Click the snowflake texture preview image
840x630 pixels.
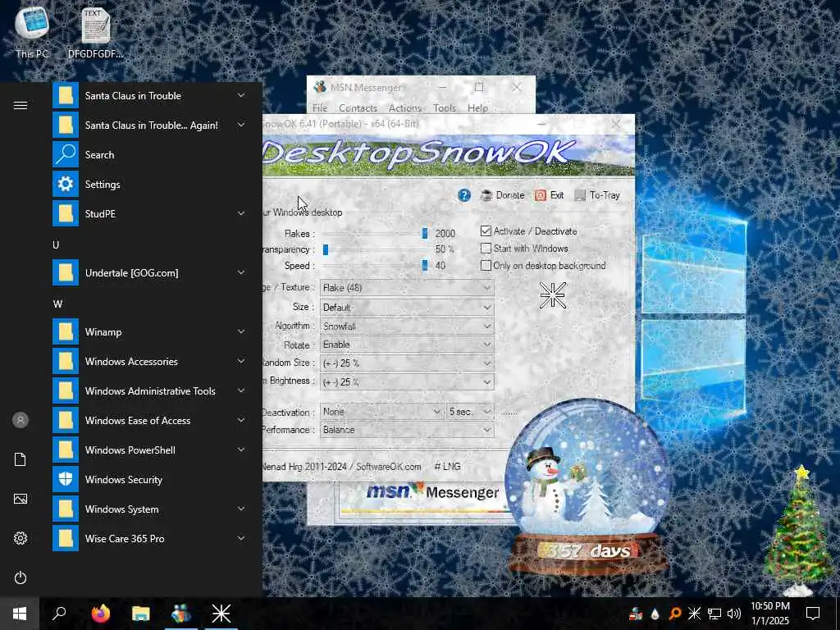tap(552, 295)
